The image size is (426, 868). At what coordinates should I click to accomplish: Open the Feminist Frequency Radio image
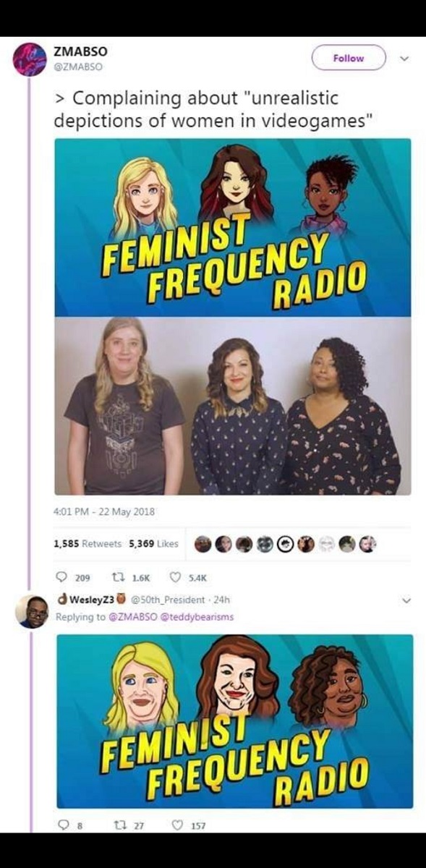coord(233,316)
